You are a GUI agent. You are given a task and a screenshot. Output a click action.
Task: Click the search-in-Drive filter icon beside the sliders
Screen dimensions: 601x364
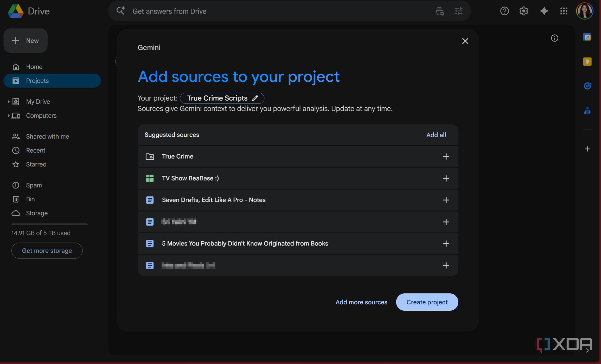[440, 11]
